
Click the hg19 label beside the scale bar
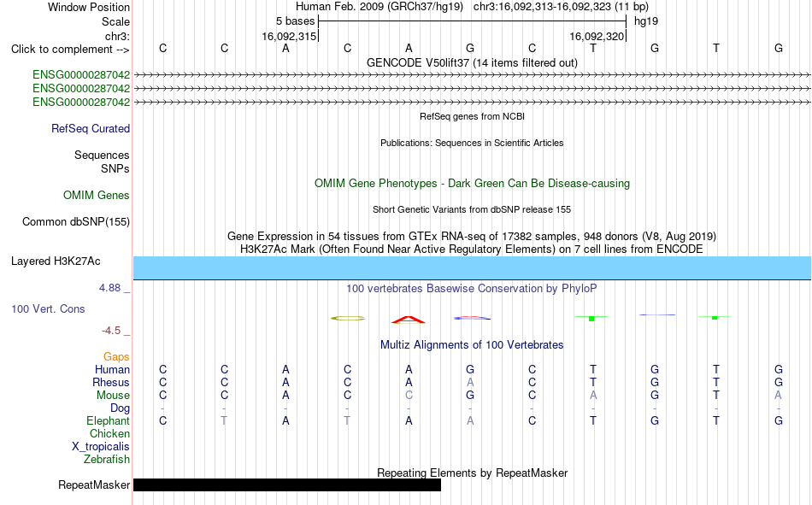pos(646,21)
